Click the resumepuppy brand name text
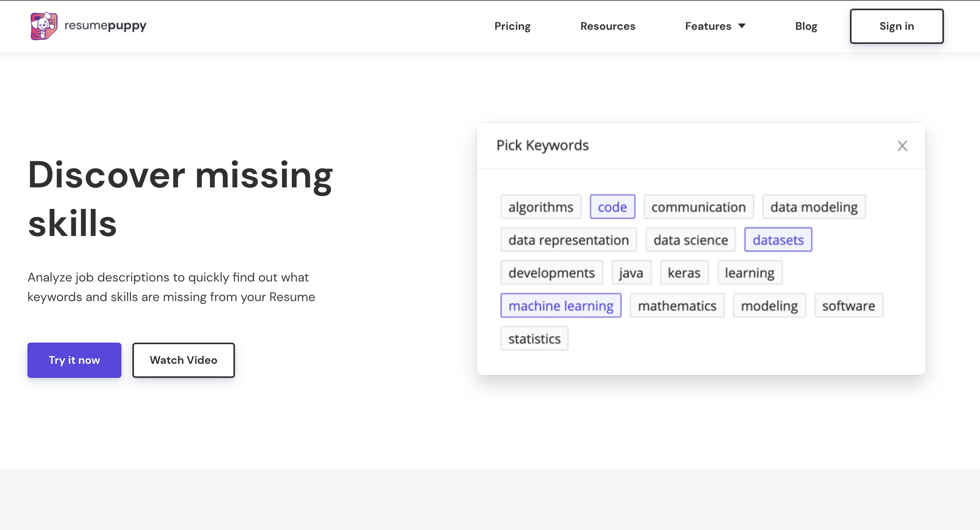The image size is (980, 530). [x=105, y=26]
